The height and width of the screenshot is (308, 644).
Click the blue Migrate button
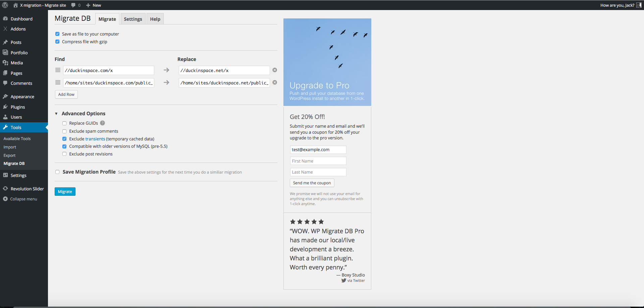(x=65, y=192)
